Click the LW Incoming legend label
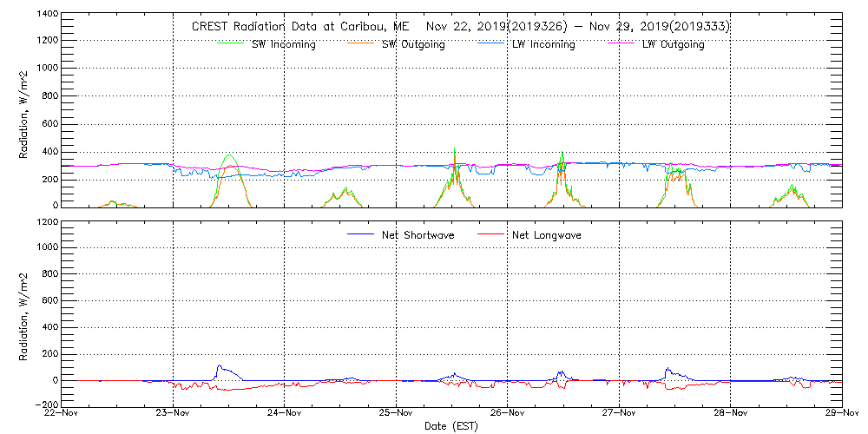Screen dimensions: 868x434 543,44
